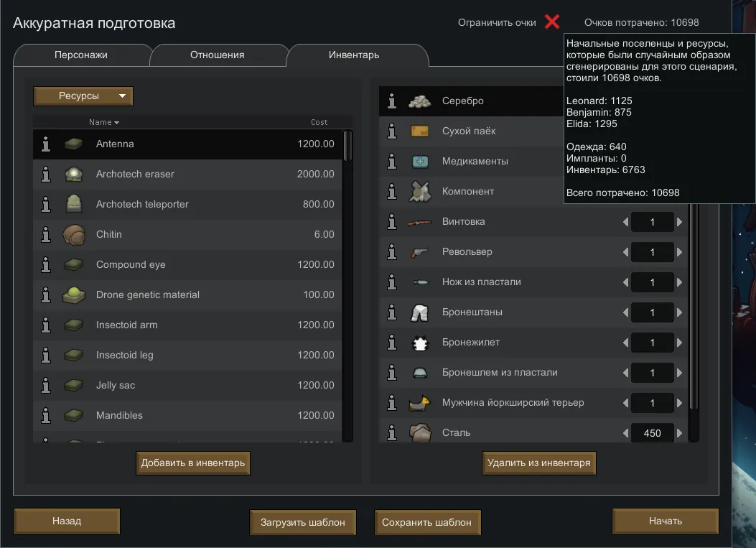
Task: Sort items by the Cost column header
Action: 319,122
